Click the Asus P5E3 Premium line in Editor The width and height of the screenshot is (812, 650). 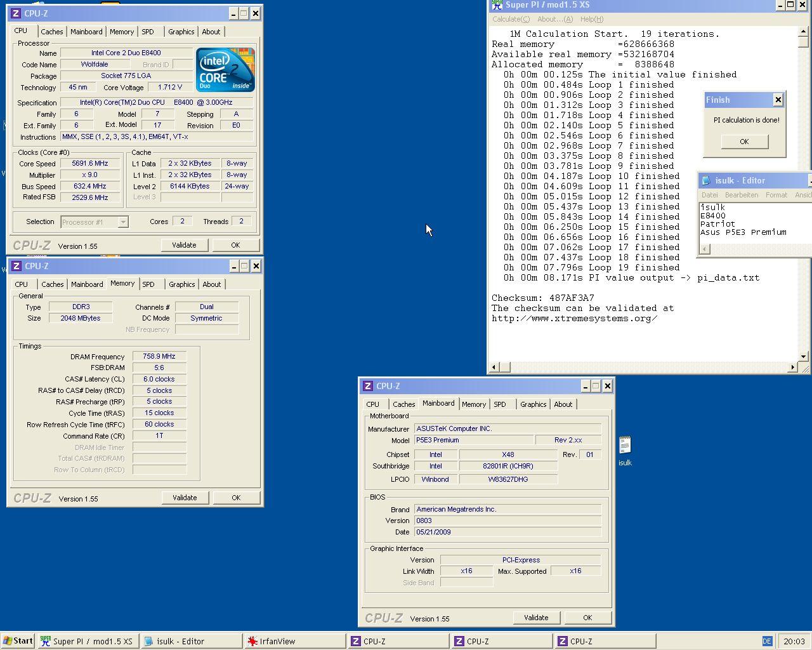click(743, 232)
